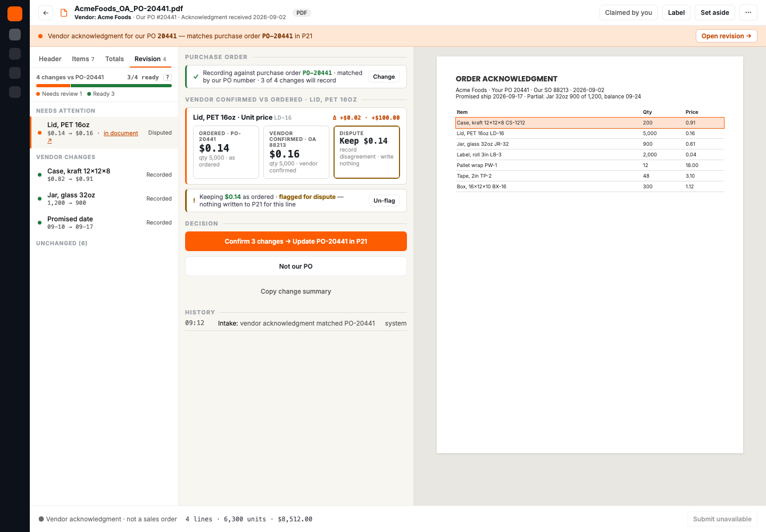Select the Dispute Keep $0.14 option card
766x532 pixels.
point(367,152)
